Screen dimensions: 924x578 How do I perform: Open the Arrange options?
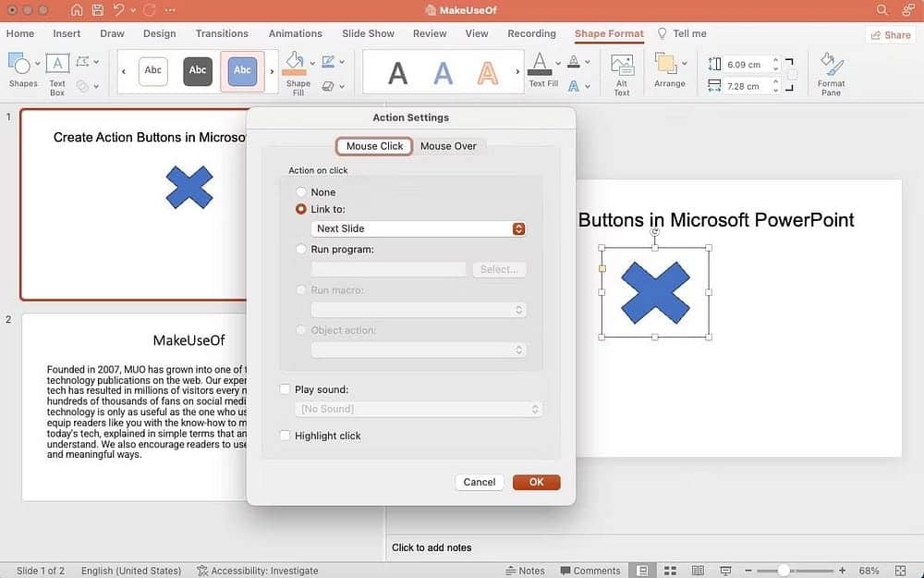tap(669, 69)
